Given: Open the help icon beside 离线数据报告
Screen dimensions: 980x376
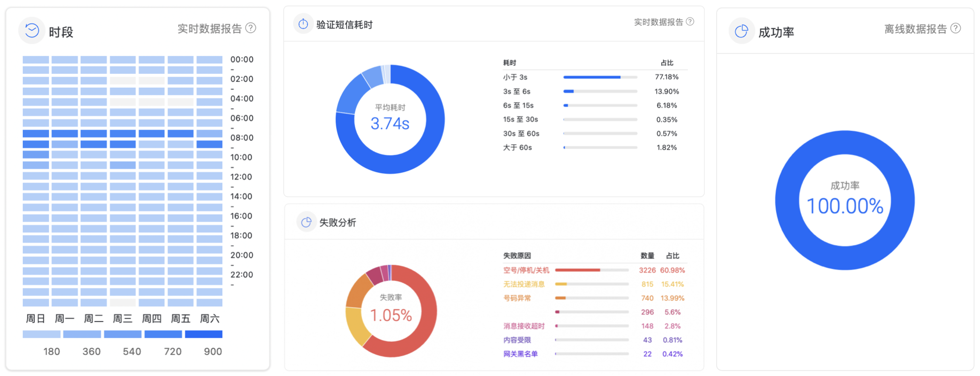Looking at the screenshot, I should pos(956,28).
